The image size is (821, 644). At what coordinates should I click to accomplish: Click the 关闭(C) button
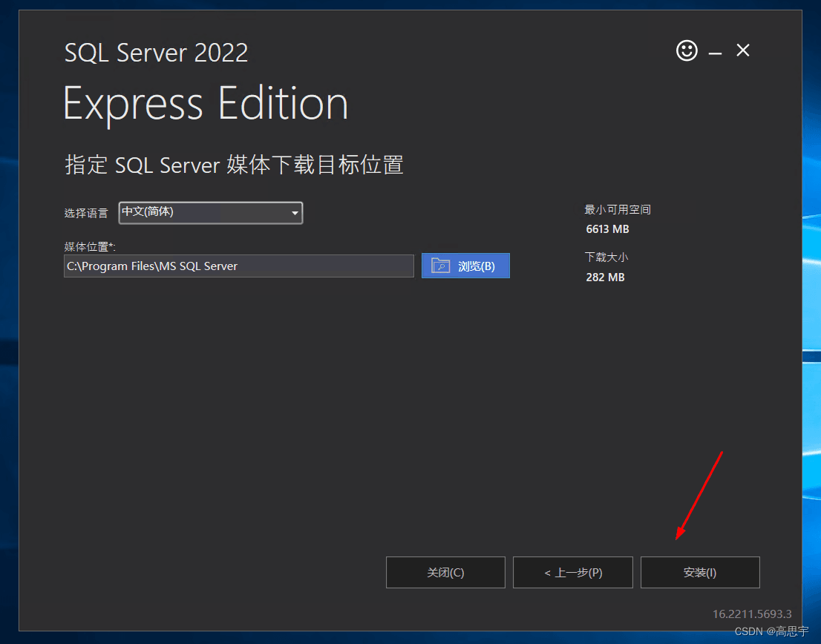coord(445,572)
